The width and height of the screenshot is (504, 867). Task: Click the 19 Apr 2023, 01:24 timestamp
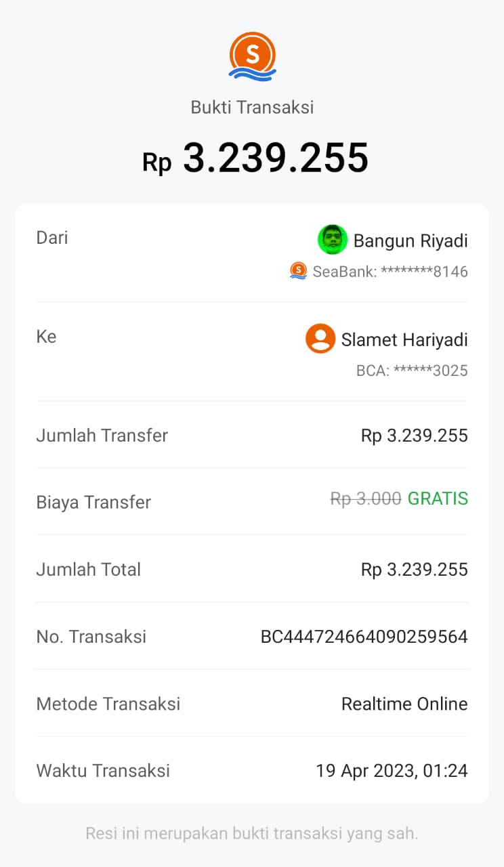(392, 770)
